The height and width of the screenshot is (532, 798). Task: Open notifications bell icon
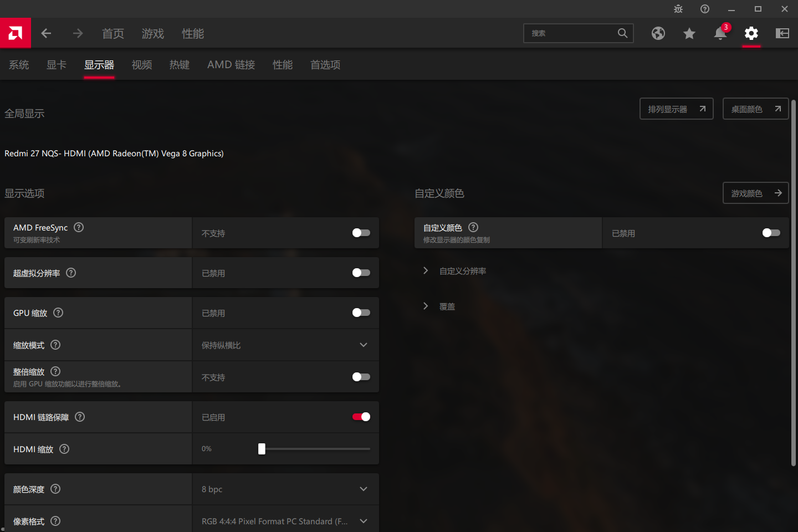pyautogui.click(x=720, y=33)
